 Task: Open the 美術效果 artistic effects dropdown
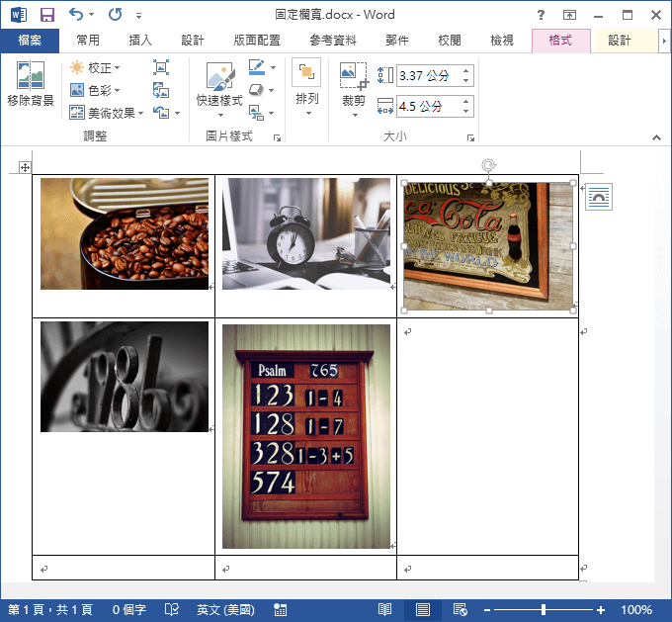click(x=107, y=113)
